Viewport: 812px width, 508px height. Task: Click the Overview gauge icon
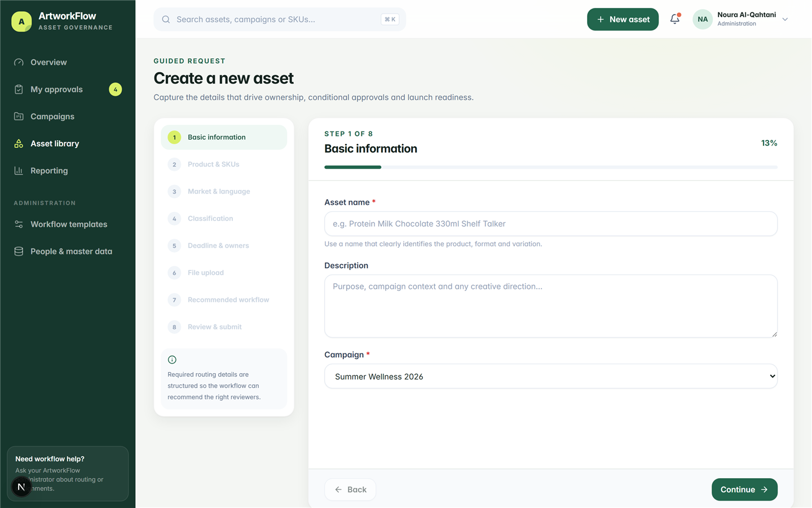(x=19, y=62)
